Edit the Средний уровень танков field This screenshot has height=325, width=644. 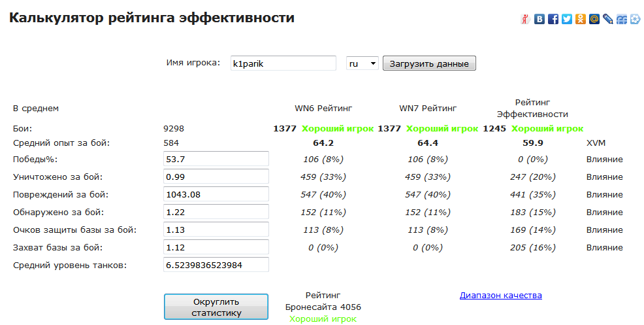tap(216, 265)
